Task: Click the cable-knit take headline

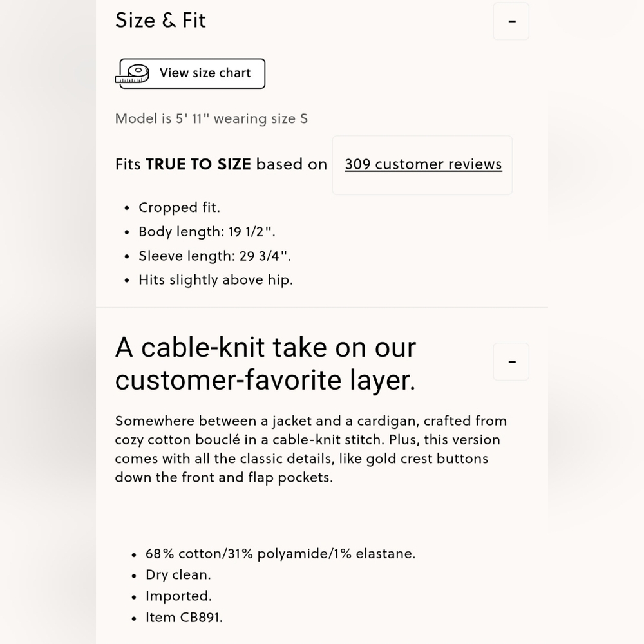Action: pos(265,364)
